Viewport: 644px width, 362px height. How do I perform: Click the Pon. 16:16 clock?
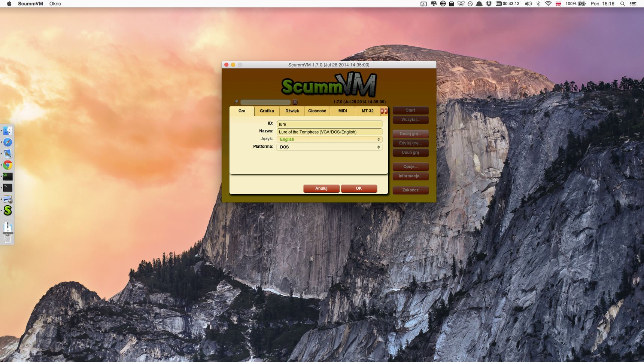click(x=602, y=4)
